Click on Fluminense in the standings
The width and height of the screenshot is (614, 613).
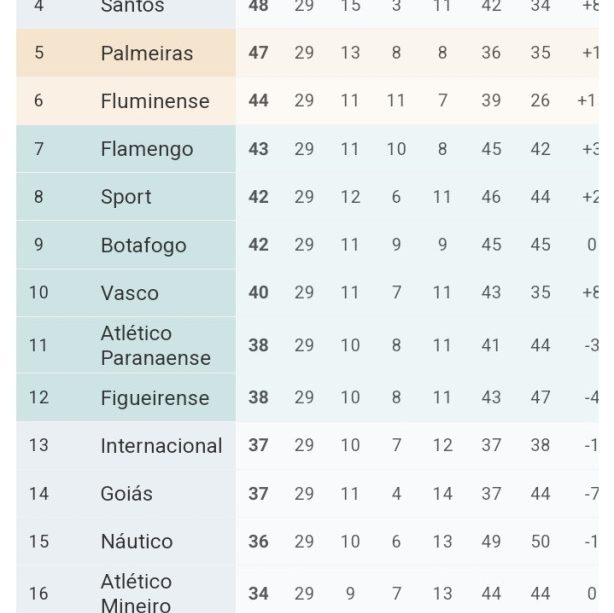click(154, 101)
